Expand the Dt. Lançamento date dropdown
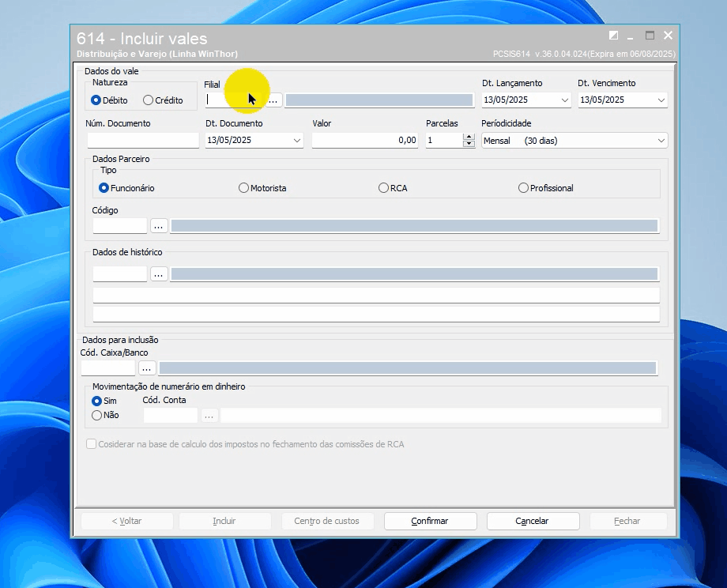 565,100
